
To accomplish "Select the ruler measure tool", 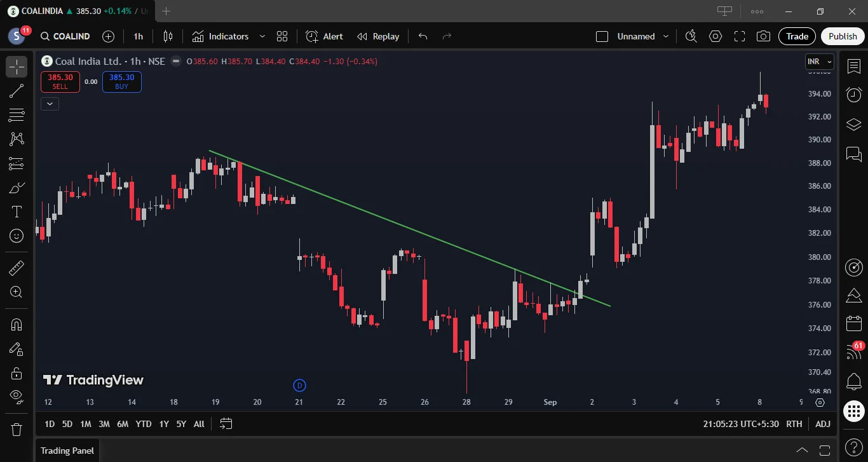I will click(x=17, y=268).
